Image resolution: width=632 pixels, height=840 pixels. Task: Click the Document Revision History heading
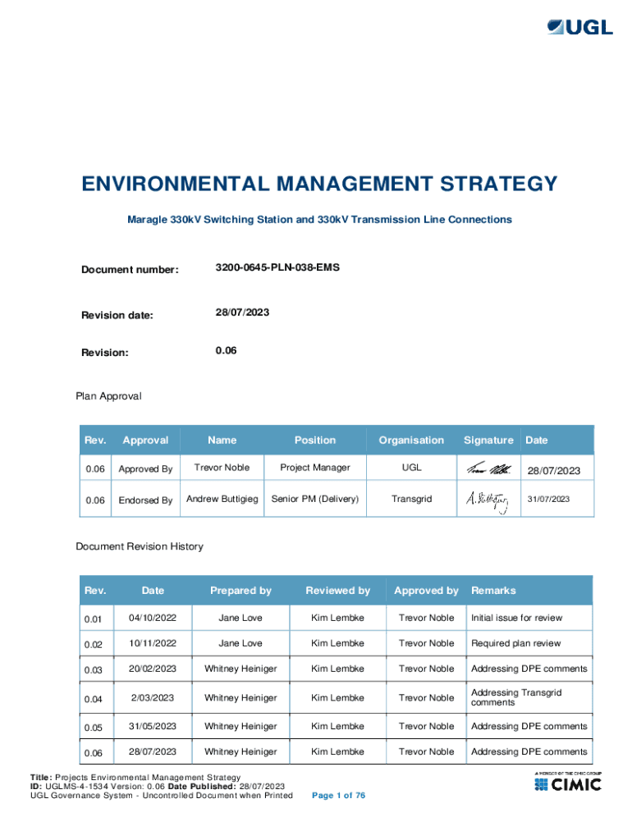(140, 546)
